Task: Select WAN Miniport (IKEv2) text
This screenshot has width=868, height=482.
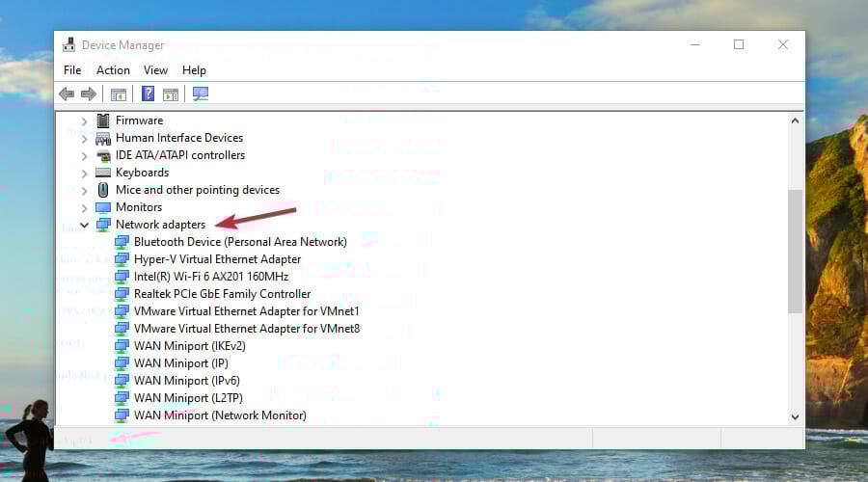Action: 189,346
